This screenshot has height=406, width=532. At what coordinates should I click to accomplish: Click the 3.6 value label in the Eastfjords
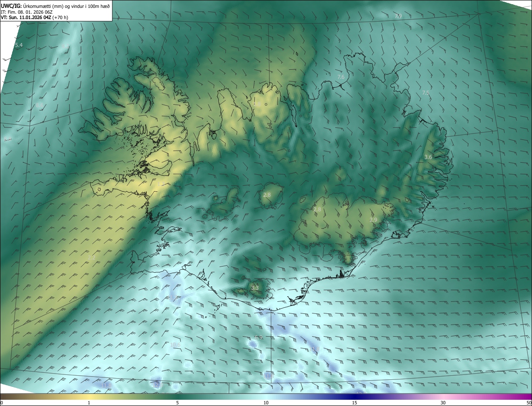tap(428, 157)
